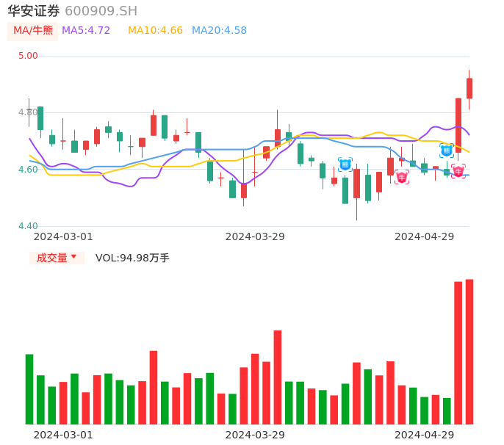Click the stock code 600909.SH
This screenshot has height=445, width=504.
(101, 11)
